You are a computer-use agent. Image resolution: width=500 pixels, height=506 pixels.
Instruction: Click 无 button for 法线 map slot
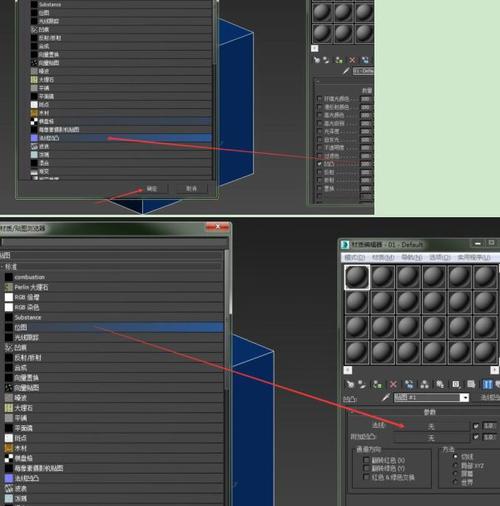point(431,426)
